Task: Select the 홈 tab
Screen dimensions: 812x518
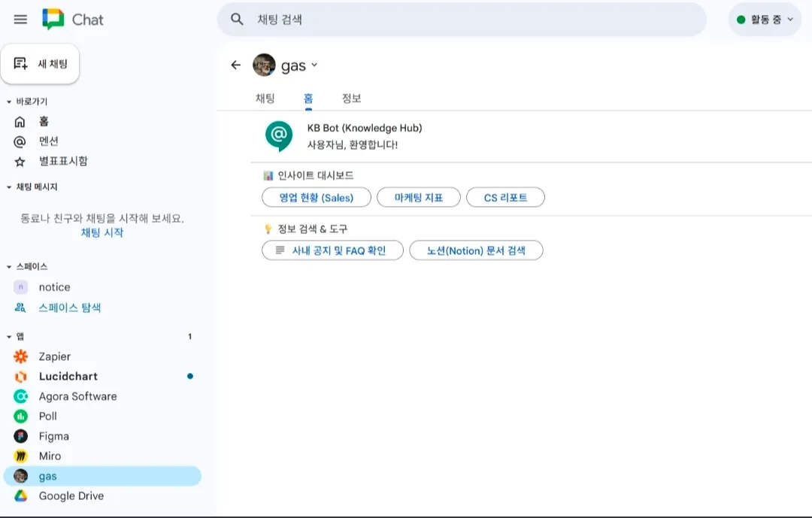Action: pos(308,98)
